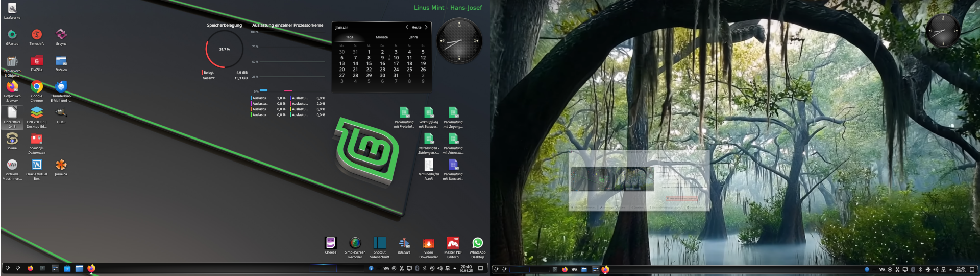Launch Kdenlive video editor icon
The height and width of the screenshot is (276, 980).
coord(404,243)
